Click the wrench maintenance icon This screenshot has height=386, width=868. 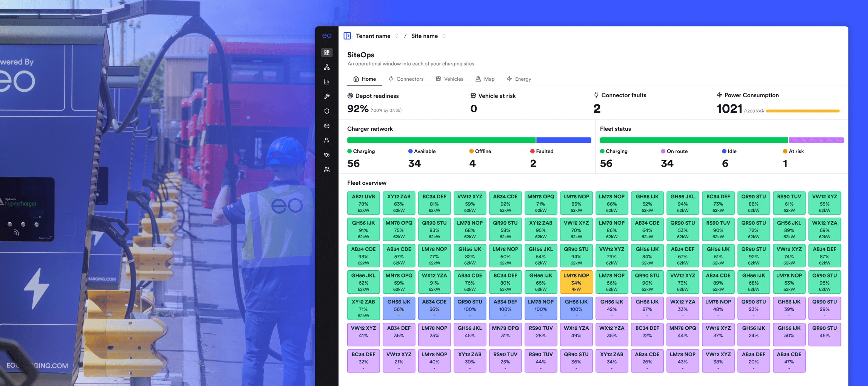(327, 96)
